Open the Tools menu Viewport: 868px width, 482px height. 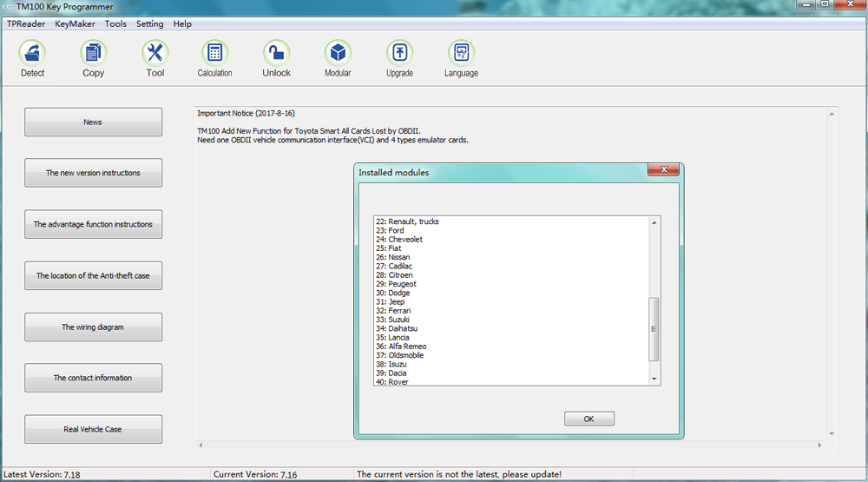(x=115, y=23)
